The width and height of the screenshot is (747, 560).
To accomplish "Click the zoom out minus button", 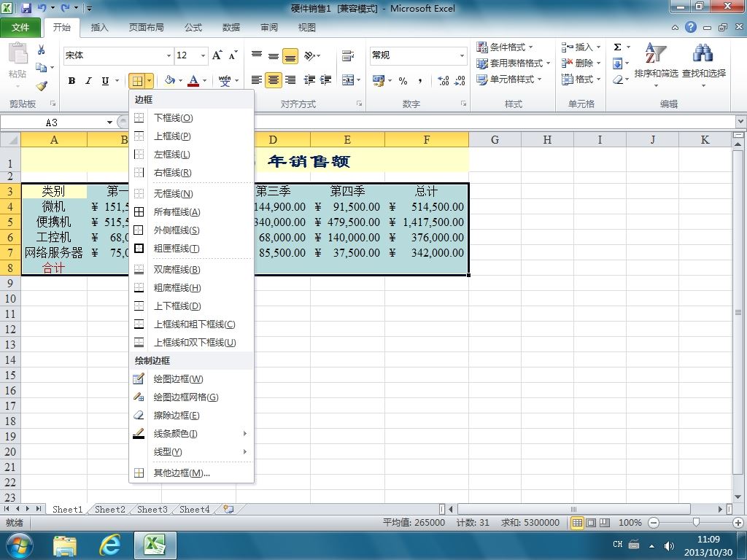I will [x=654, y=522].
